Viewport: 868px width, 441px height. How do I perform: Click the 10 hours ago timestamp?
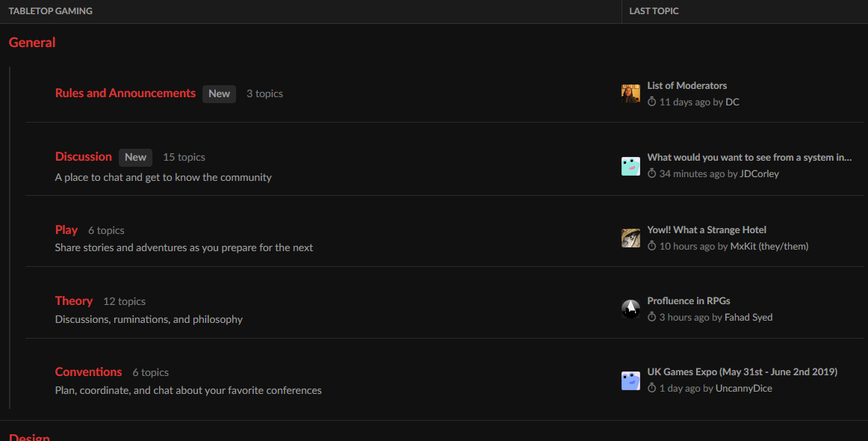coord(687,246)
